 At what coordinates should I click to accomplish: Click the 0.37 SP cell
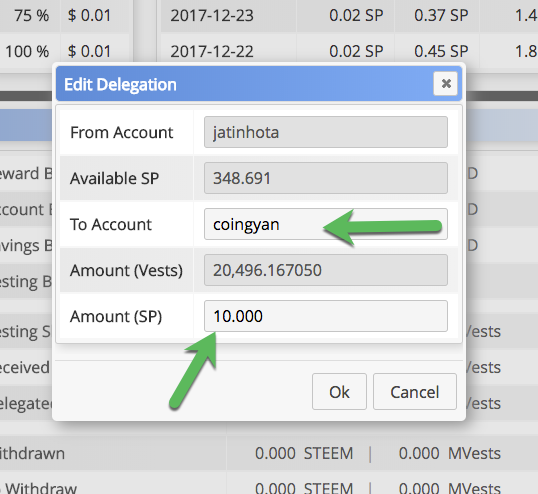coord(441,16)
